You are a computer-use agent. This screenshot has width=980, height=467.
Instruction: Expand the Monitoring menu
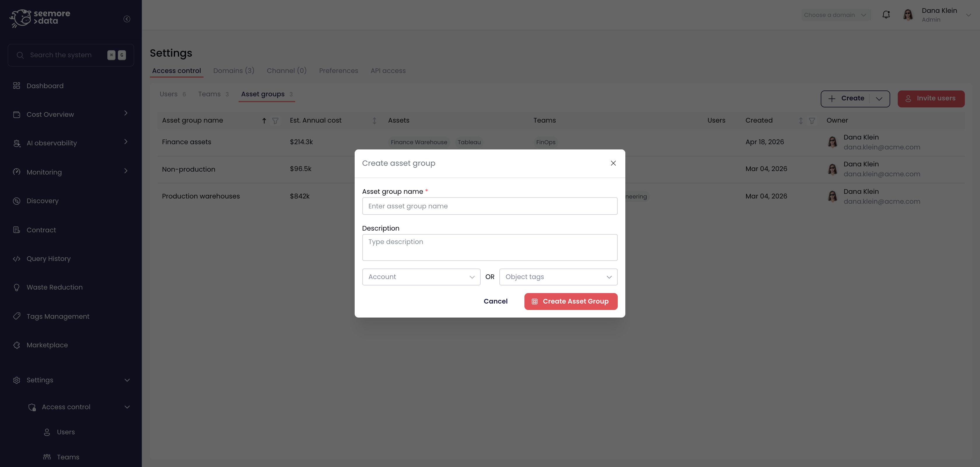(126, 171)
